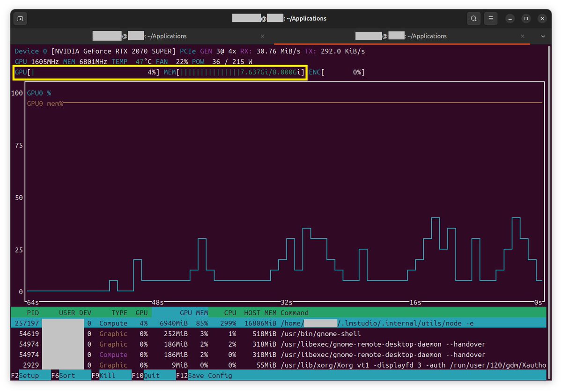Select process row with PID 257197
The width and height of the screenshot is (562, 392).
pyautogui.click(x=278, y=323)
